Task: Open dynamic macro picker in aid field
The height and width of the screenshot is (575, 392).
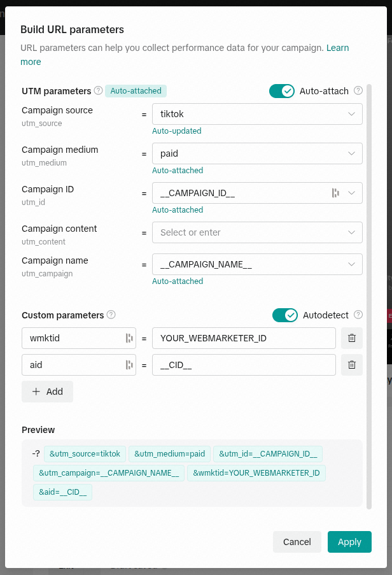Action: coord(129,365)
